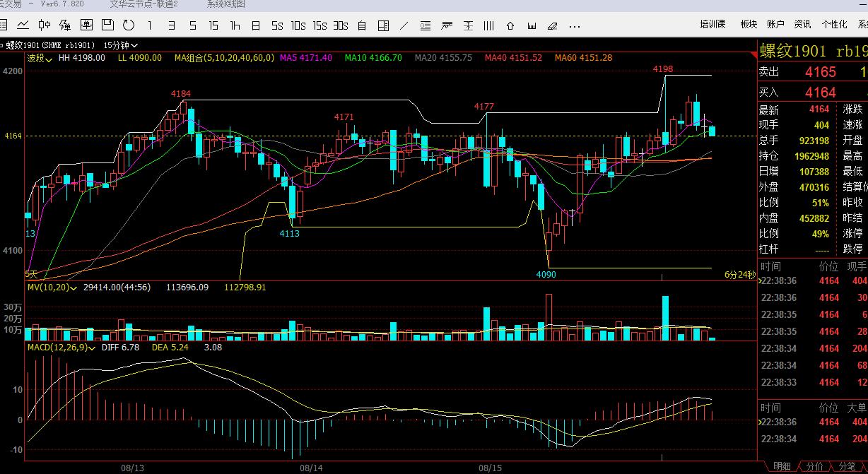This screenshot has height=474, width=868.
Task: Open the 资讯 menu
Action: (802, 24)
